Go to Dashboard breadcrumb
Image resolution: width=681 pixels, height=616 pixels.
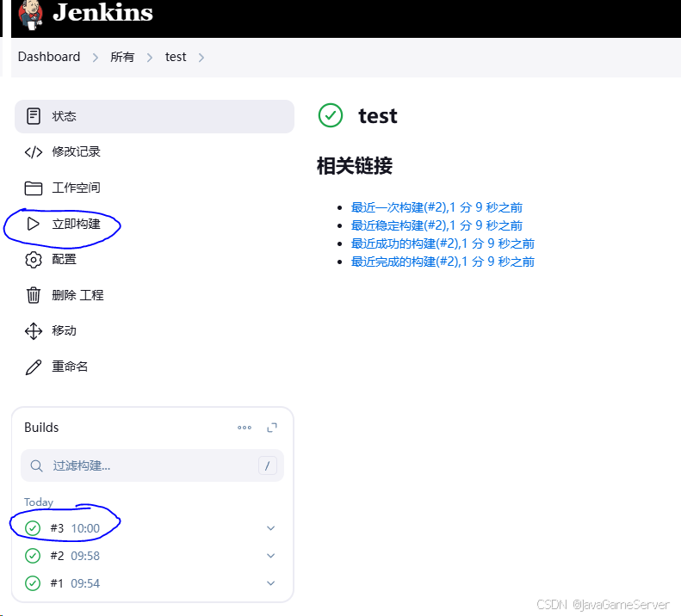(49, 57)
